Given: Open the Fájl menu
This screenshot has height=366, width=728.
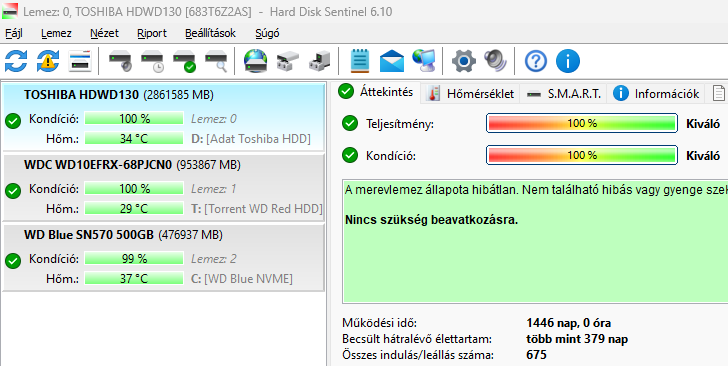Looking at the screenshot, I should pyautogui.click(x=13, y=33).
